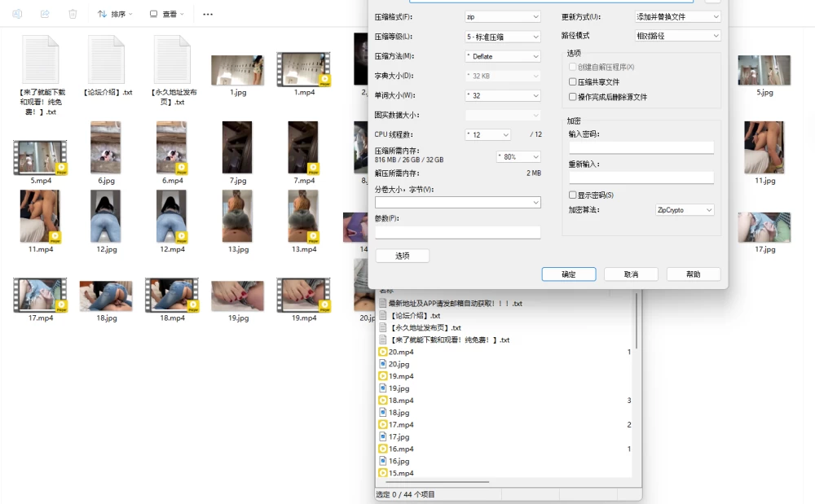Image resolution: width=815 pixels, height=504 pixels.
Task: Click the 19.jpg image icon in archive list
Action: (x=383, y=388)
